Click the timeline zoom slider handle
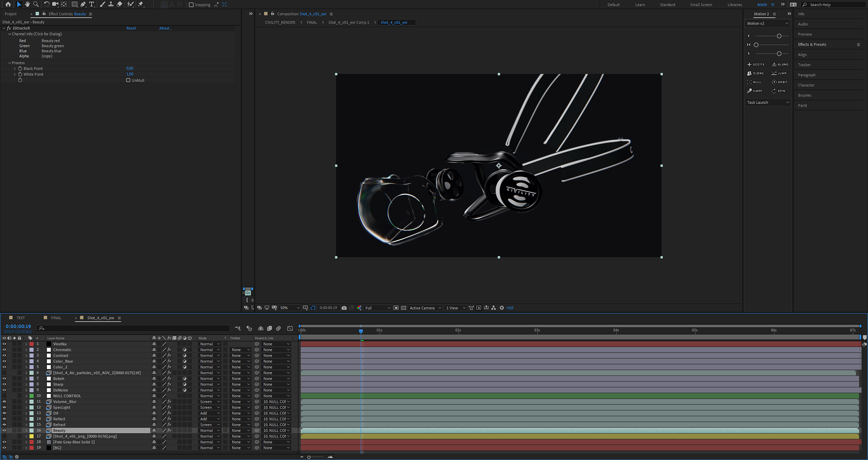 309,457
